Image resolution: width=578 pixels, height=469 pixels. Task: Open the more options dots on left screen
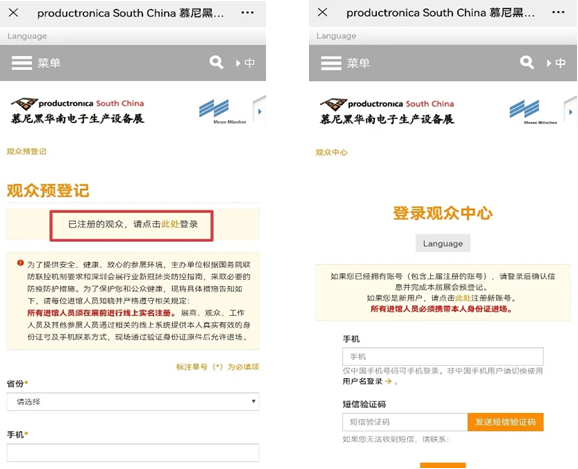click(x=247, y=13)
